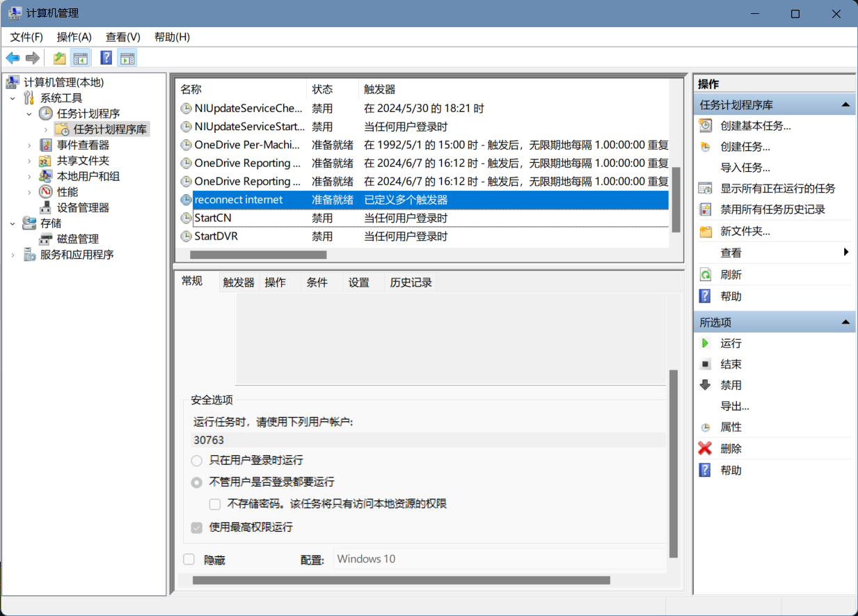Click 导入任务... in actions pane
Viewport: 858px width, 616px height.
(x=745, y=168)
